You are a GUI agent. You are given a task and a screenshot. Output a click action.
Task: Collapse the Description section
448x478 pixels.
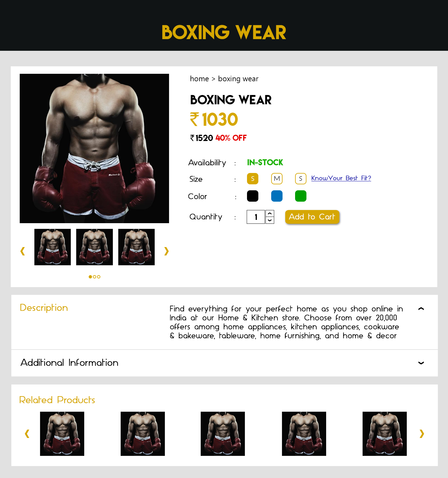(421, 309)
